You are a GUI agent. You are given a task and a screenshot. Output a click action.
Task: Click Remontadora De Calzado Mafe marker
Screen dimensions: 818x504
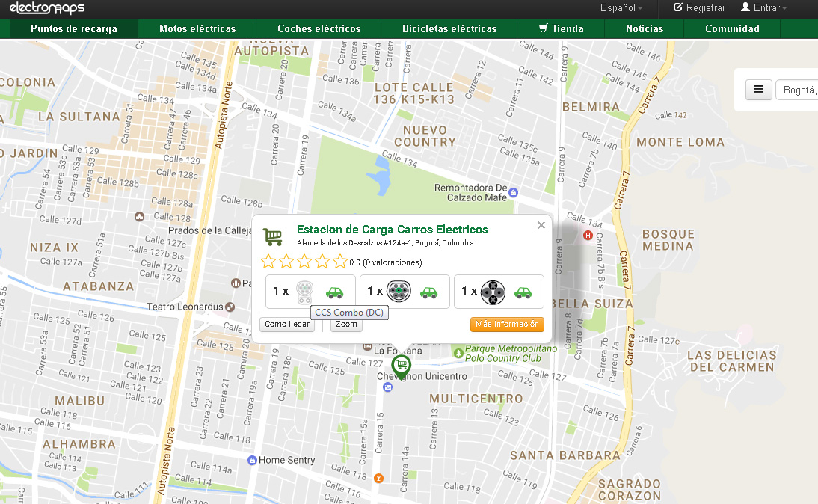514,192
